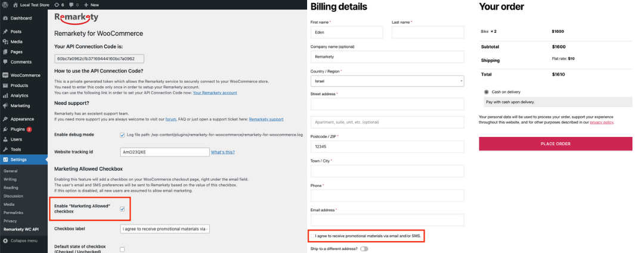Click the Company name field
Viewport: 644px width, 253px height.
click(388, 57)
